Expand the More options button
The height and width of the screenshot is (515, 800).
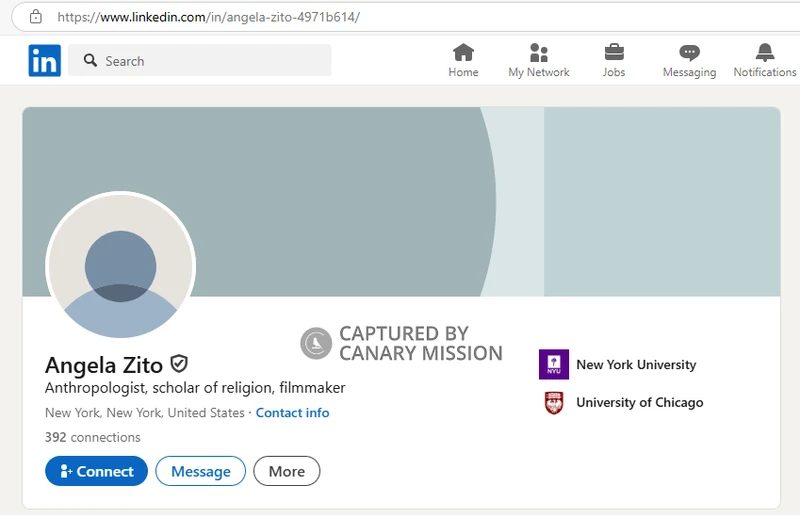tap(286, 471)
